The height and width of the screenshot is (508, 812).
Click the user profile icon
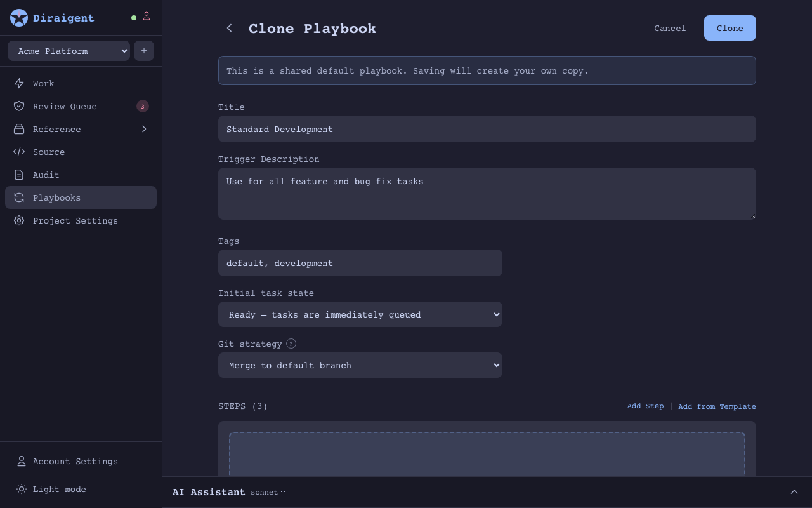147,17
